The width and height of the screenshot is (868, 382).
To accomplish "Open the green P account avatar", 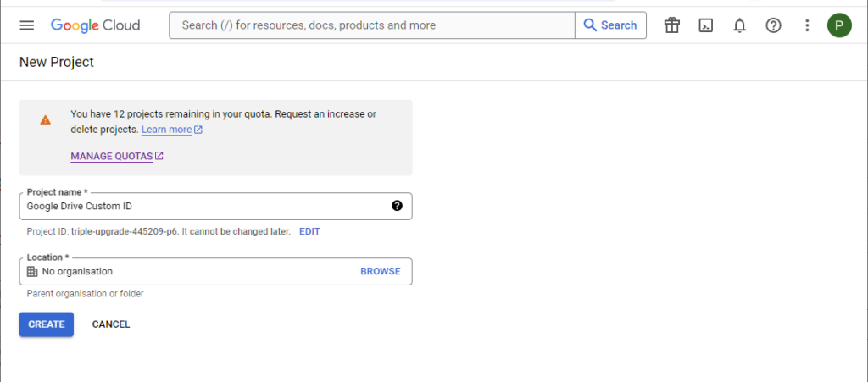I will tap(839, 25).
